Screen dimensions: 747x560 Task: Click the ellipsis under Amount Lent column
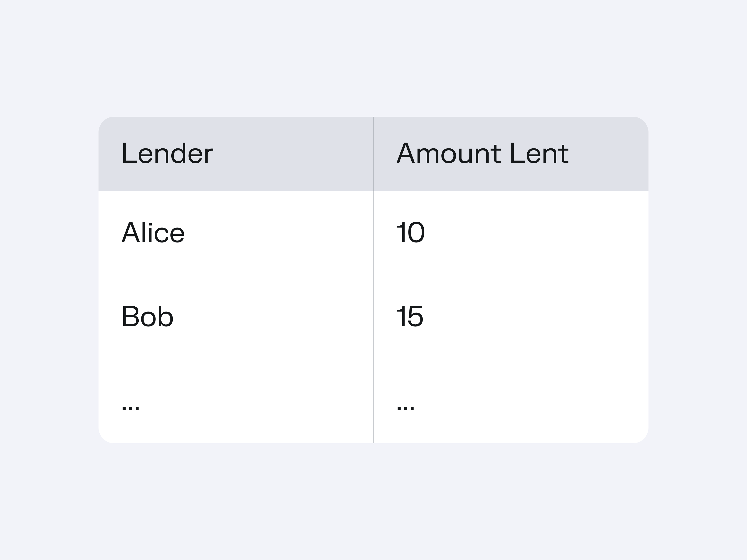coord(405,408)
